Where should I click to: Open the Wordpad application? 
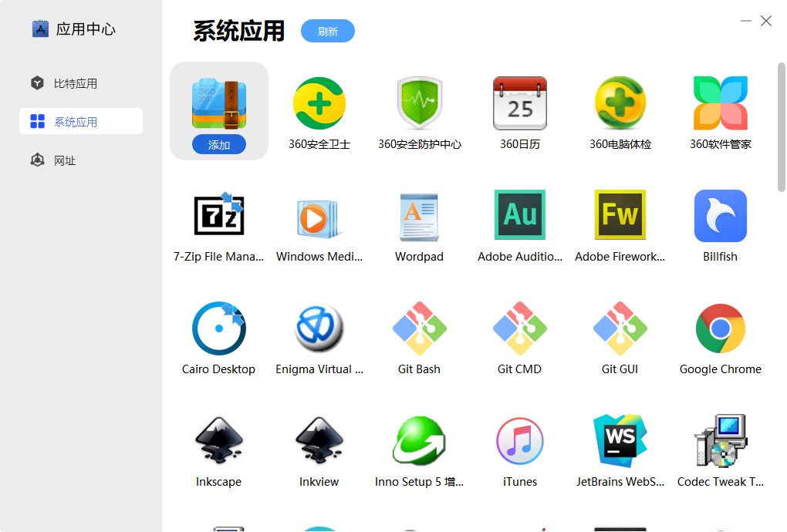(x=419, y=215)
